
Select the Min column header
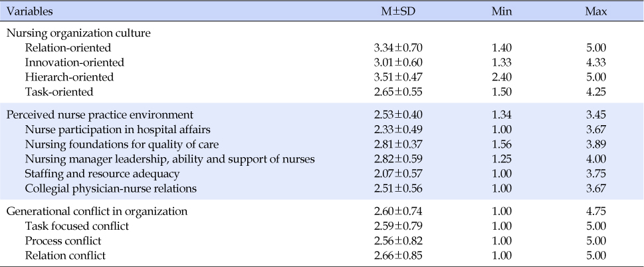pyautogui.click(x=502, y=11)
